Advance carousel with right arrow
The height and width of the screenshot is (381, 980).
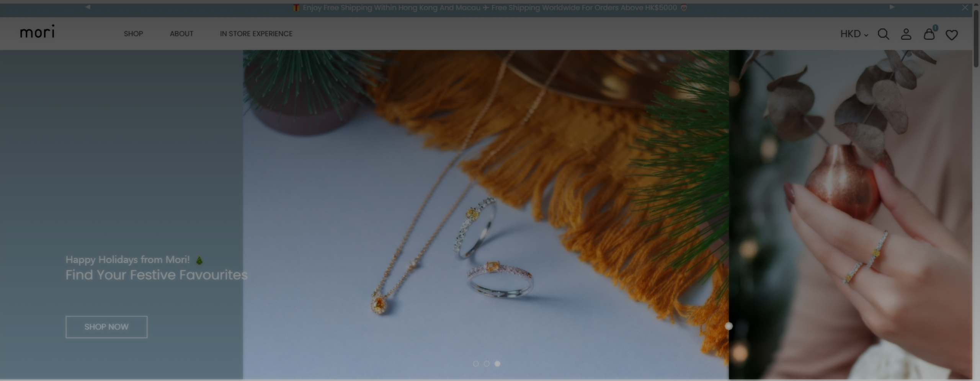click(892, 7)
